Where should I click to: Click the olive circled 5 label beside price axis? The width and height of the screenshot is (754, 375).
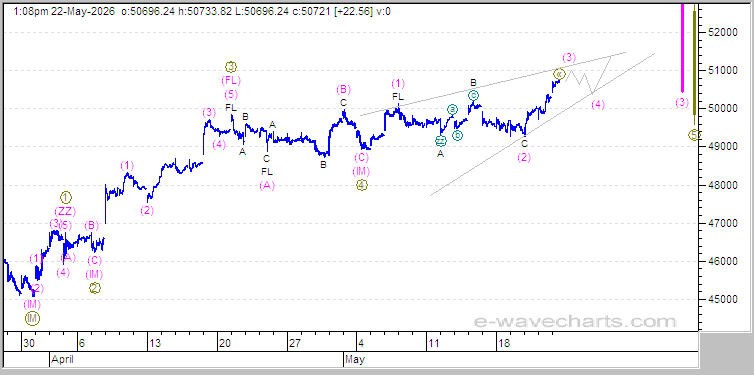point(694,135)
